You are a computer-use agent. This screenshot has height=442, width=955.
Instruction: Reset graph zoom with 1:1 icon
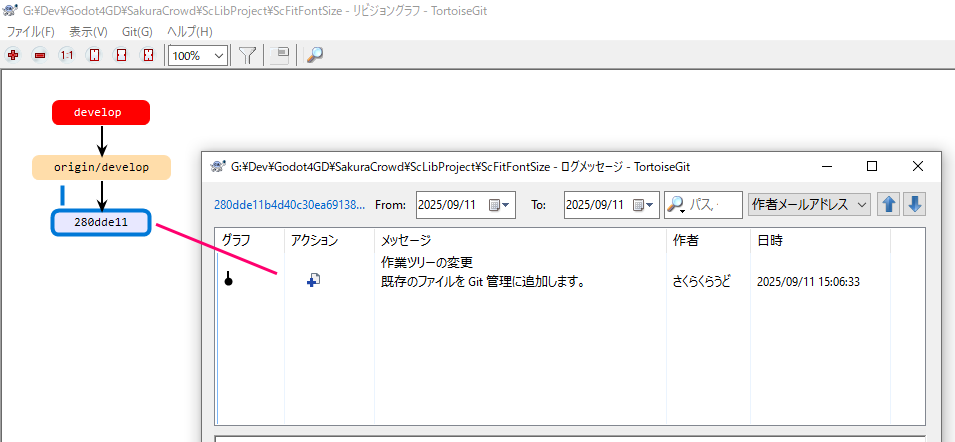(67, 55)
